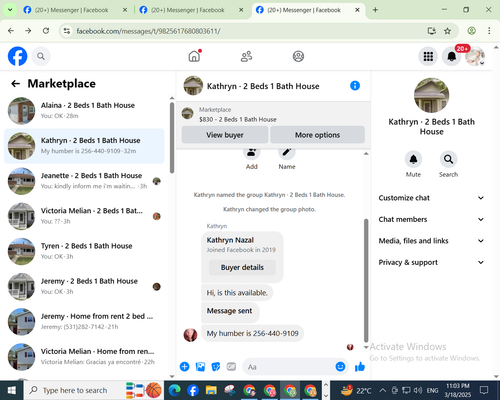The image size is (500, 400).
Task: Show hidden system tray icons chevron
Action: pyautogui.click(x=383, y=390)
